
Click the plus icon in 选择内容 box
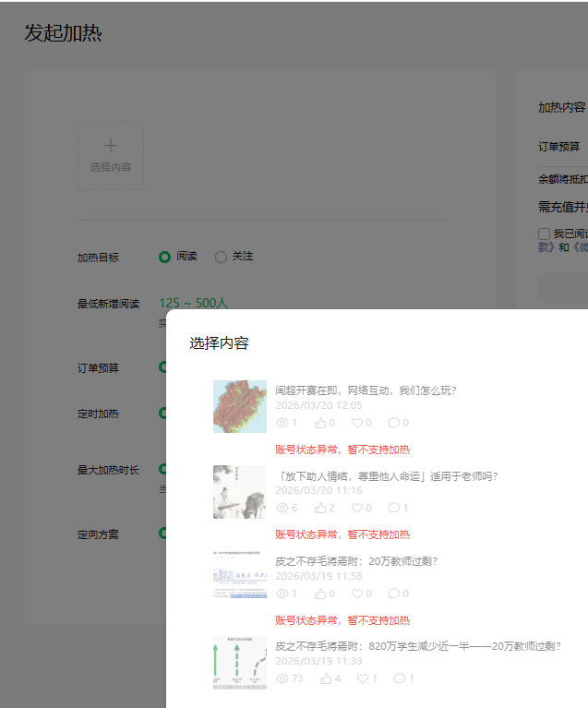click(x=111, y=146)
